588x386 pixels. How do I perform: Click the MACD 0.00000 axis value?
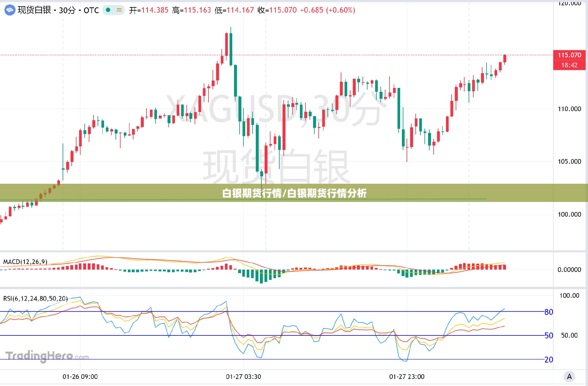[x=569, y=270]
